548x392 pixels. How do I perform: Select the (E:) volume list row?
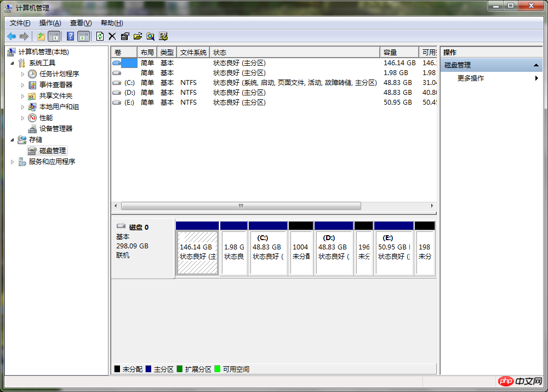point(274,103)
